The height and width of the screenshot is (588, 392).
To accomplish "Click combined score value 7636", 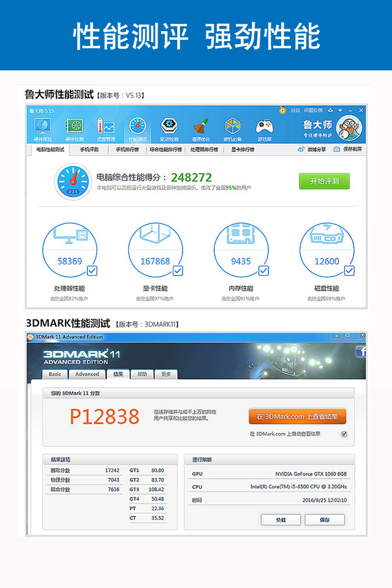I will [x=114, y=489].
